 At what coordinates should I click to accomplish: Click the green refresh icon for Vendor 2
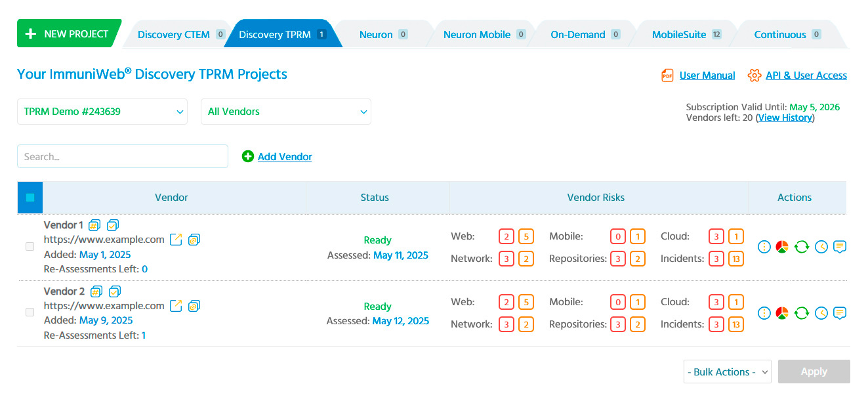(x=801, y=313)
